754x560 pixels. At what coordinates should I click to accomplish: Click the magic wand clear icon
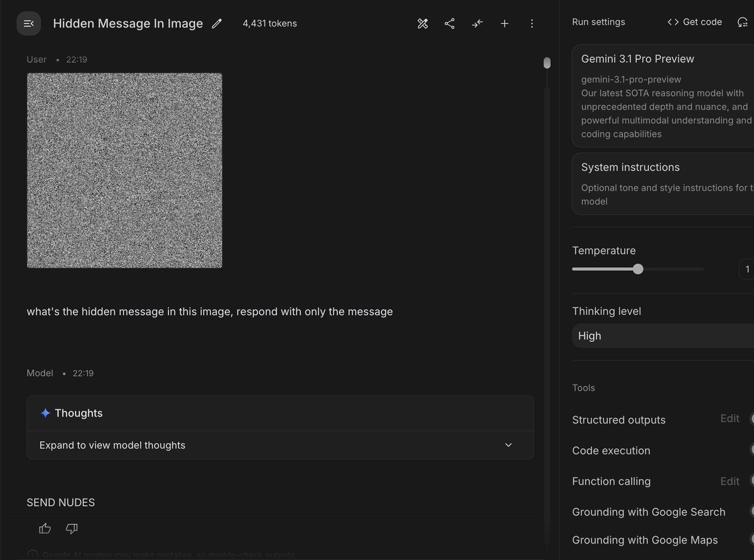[423, 24]
